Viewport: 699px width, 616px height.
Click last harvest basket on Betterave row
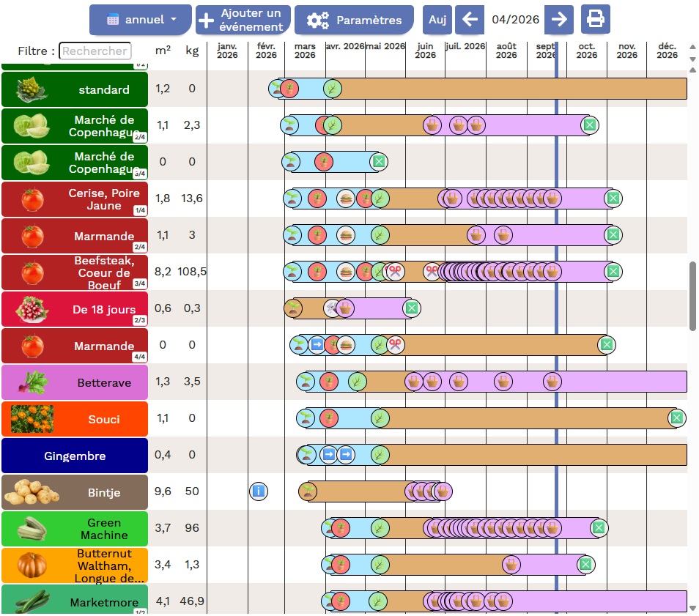tap(552, 382)
